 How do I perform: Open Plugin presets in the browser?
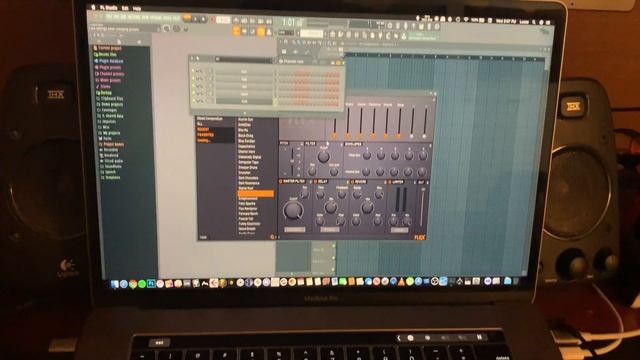coord(108,68)
